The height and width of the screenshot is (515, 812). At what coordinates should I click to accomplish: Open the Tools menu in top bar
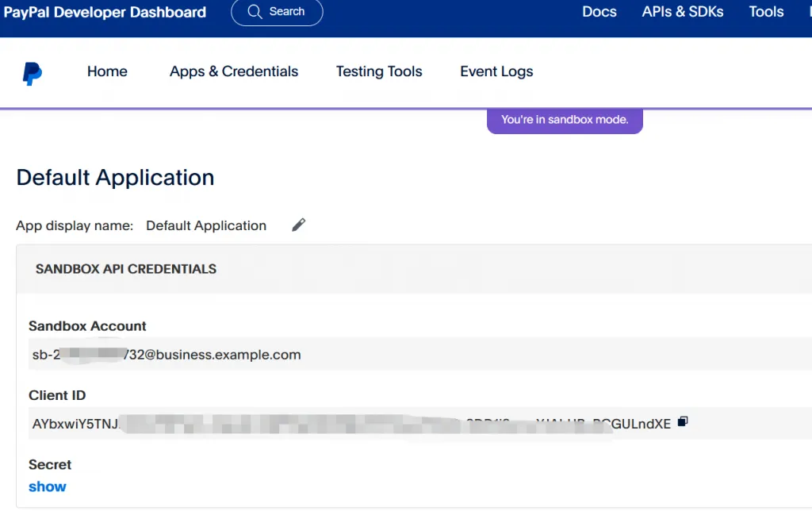click(766, 12)
